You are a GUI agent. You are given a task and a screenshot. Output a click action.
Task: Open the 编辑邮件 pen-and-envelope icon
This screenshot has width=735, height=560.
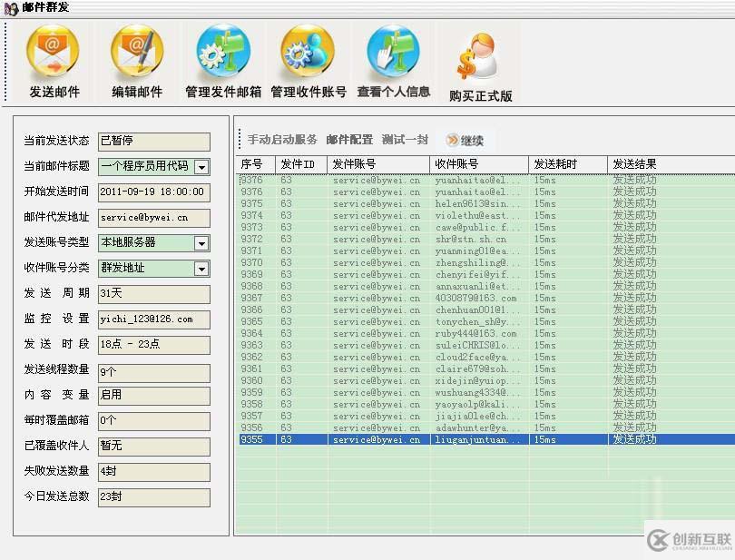pos(137,52)
